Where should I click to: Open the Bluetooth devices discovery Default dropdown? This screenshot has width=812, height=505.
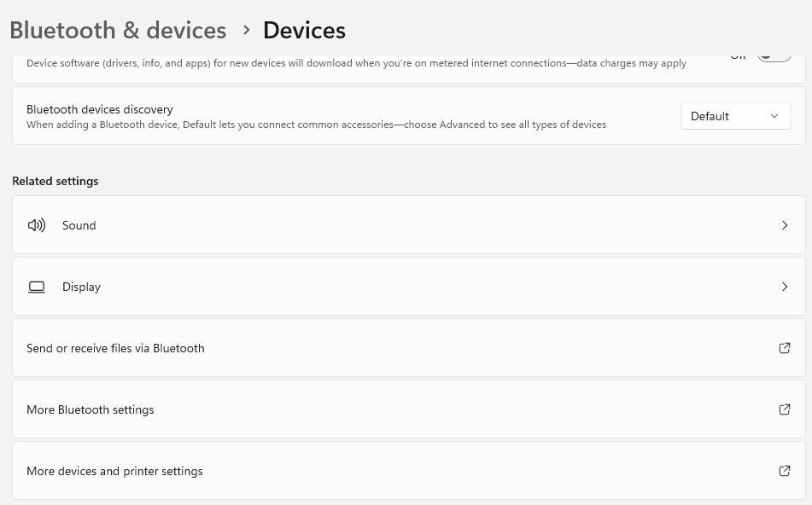pos(735,116)
